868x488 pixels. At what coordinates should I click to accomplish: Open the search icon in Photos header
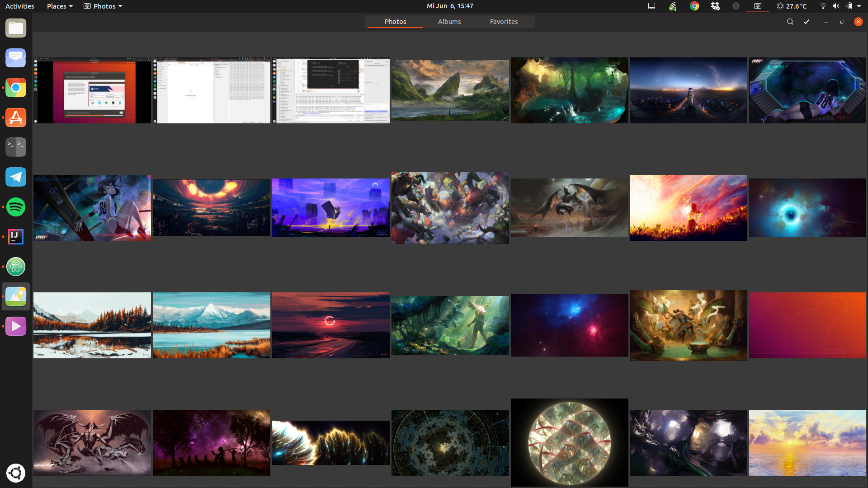pyautogui.click(x=790, y=22)
